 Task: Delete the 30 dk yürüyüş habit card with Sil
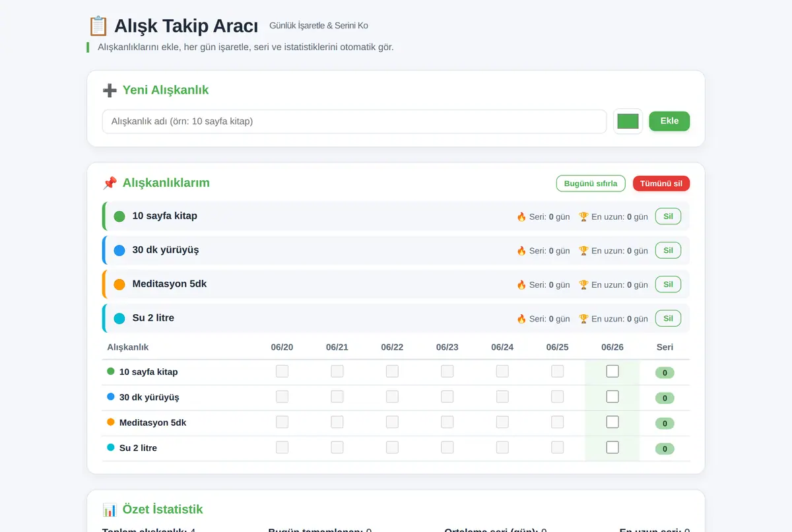[668, 250]
